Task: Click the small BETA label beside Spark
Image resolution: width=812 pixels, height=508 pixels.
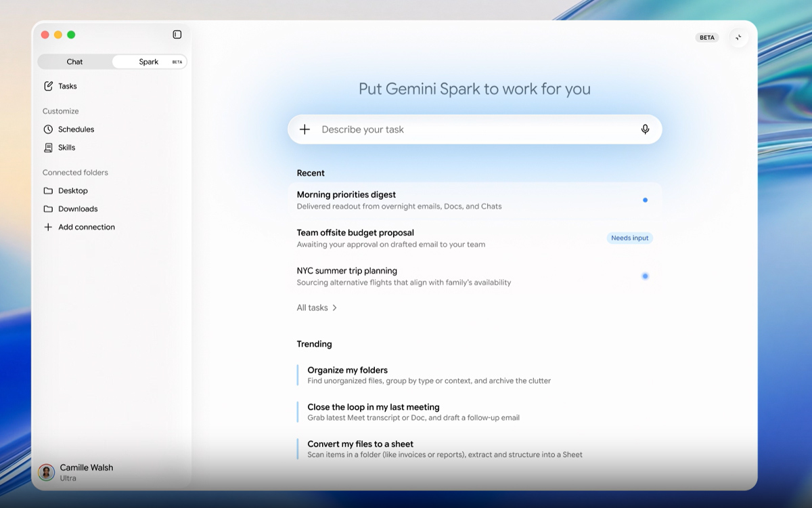Action: (x=177, y=62)
